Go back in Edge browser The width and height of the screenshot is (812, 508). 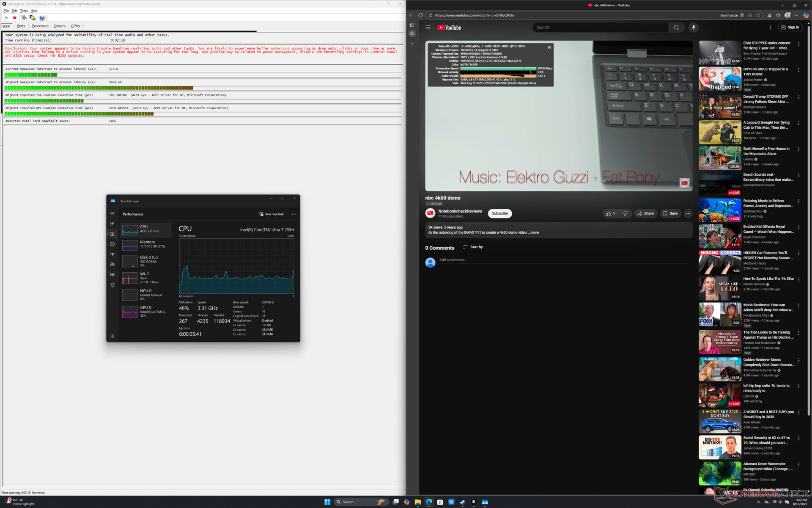(x=411, y=15)
